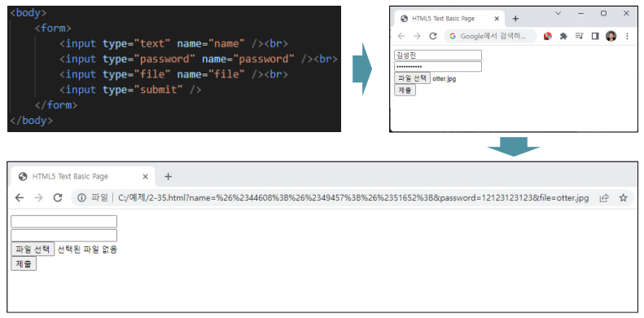Go forward in the large bottom browser

pyautogui.click(x=38, y=198)
